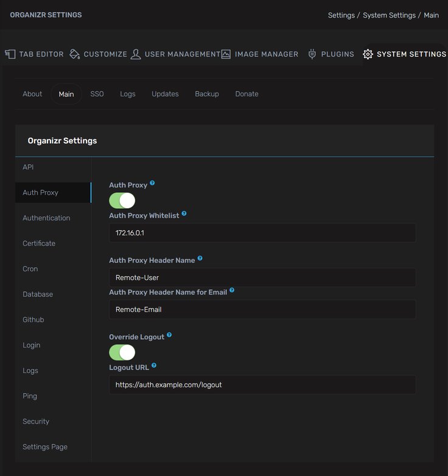
Task: Click the Plugins plug icon
Action: pyautogui.click(x=312, y=54)
